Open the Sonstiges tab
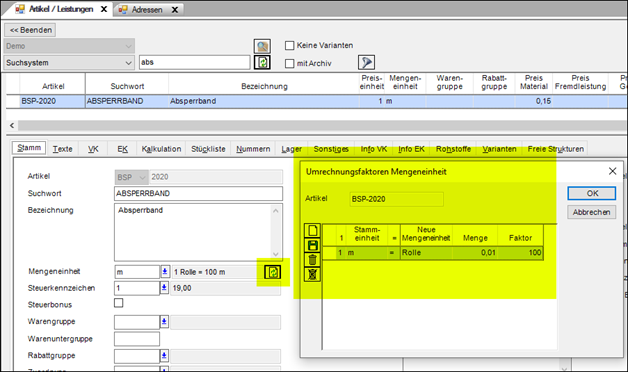 point(331,149)
